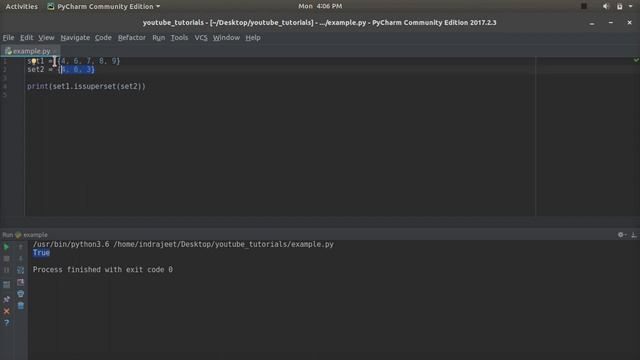640x360 pixels.
Task: Open the Refactor menu
Action: [131, 38]
